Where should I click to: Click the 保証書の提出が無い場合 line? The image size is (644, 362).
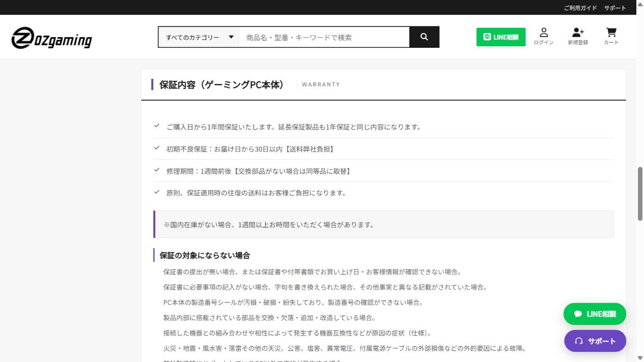(313, 272)
